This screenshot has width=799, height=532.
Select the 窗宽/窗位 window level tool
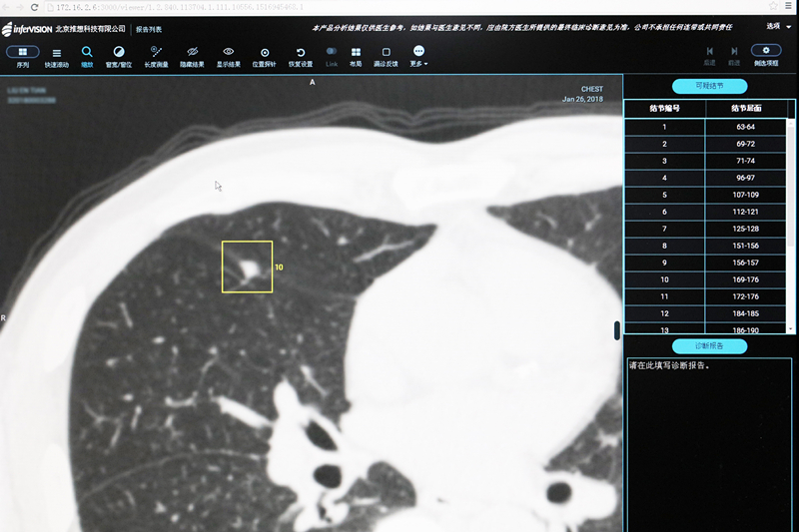click(119, 53)
